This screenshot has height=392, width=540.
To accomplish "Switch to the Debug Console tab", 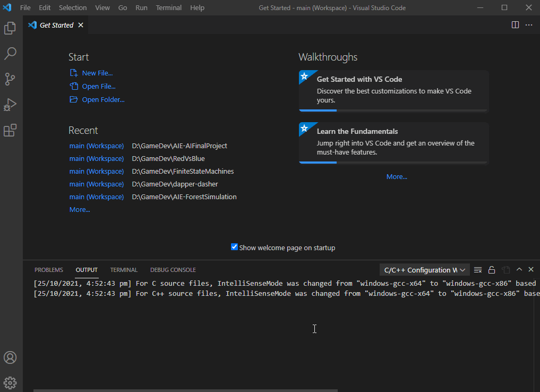I will click(173, 270).
